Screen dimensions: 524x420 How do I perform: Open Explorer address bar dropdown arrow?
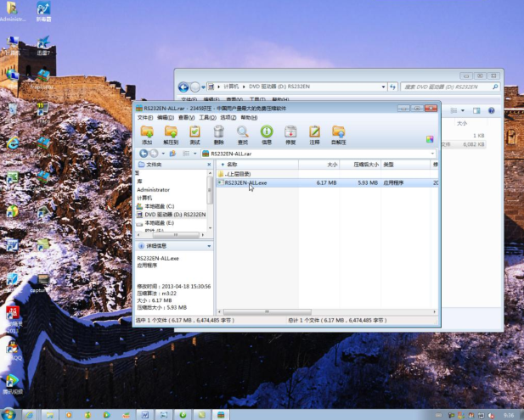[383, 87]
